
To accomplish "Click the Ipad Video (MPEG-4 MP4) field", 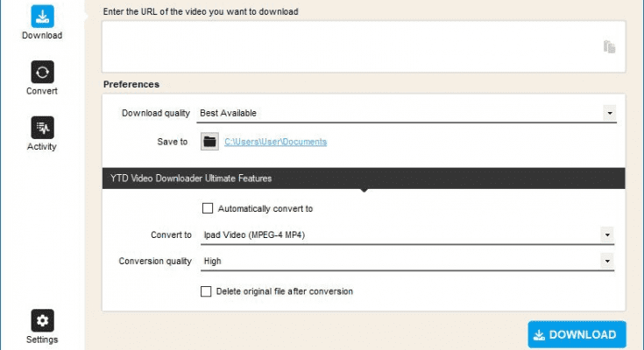I will click(407, 235).
